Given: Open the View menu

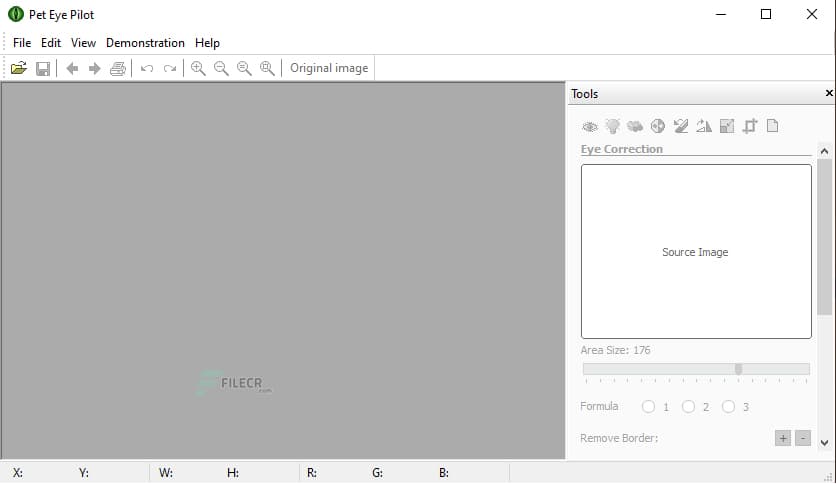Looking at the screenshot, I should click(x=83, y=43).
